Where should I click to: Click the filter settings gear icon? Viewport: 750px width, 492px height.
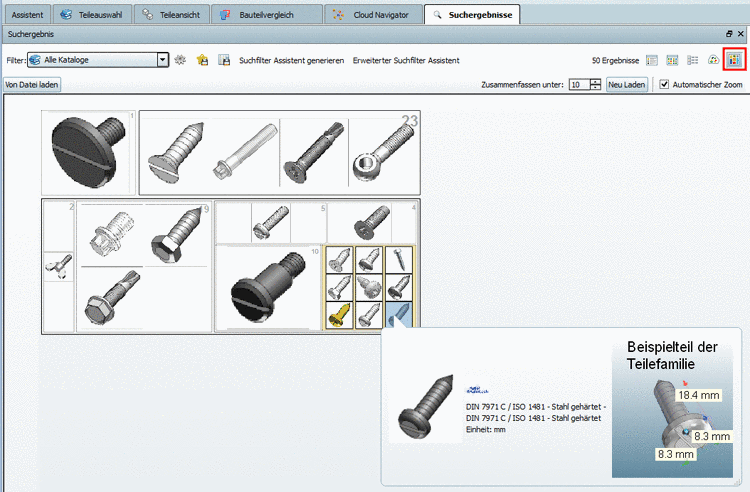[180, 60]
